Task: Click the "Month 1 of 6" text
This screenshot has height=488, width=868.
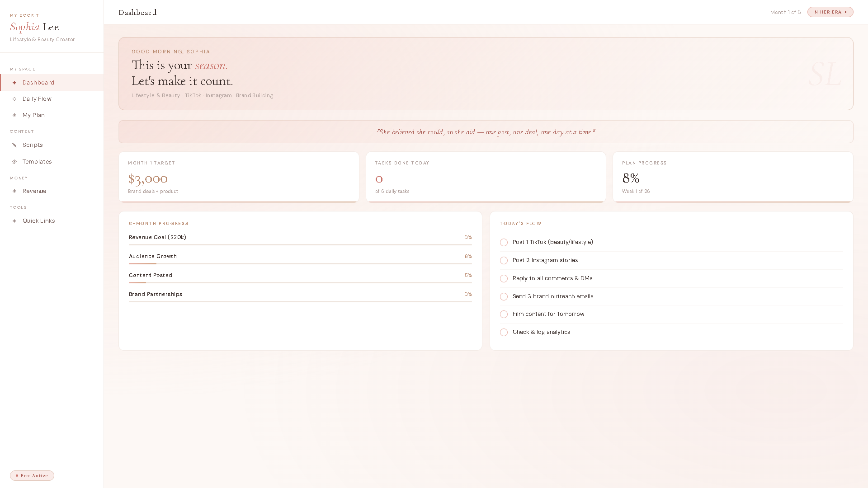Action: [785, 12]
